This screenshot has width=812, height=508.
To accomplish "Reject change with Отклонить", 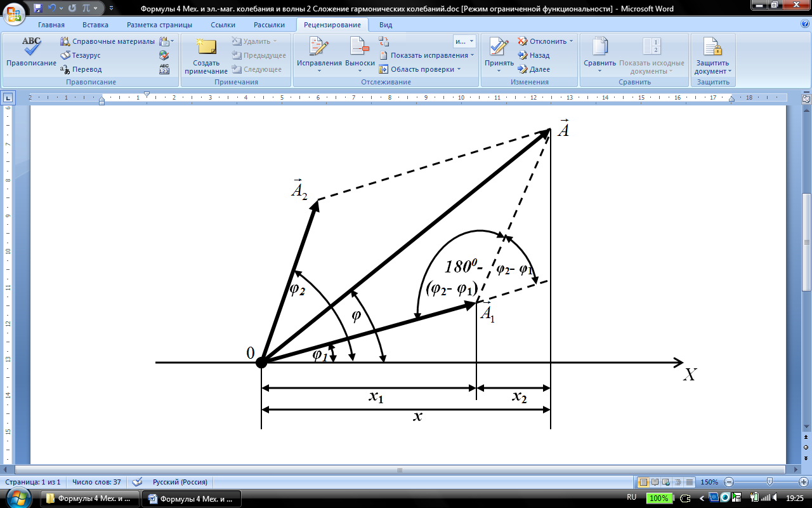I will pos(541,41).
